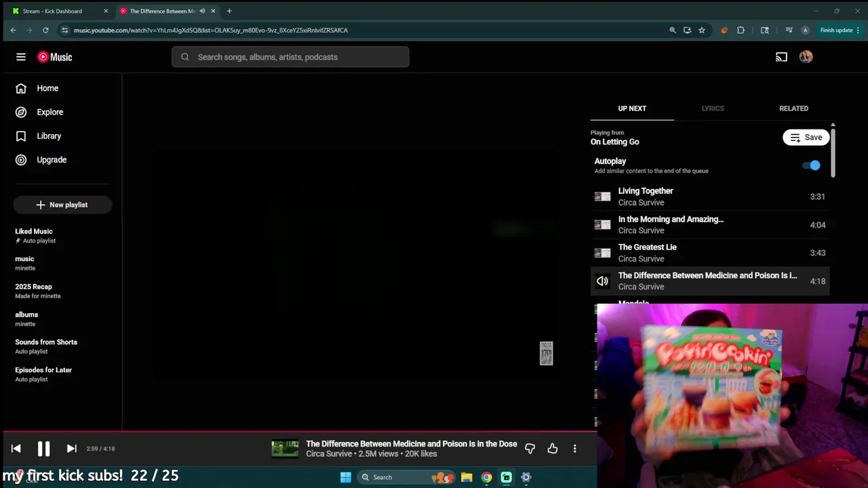
Task: Toggle Autoplay switch off
Action: 811,165
